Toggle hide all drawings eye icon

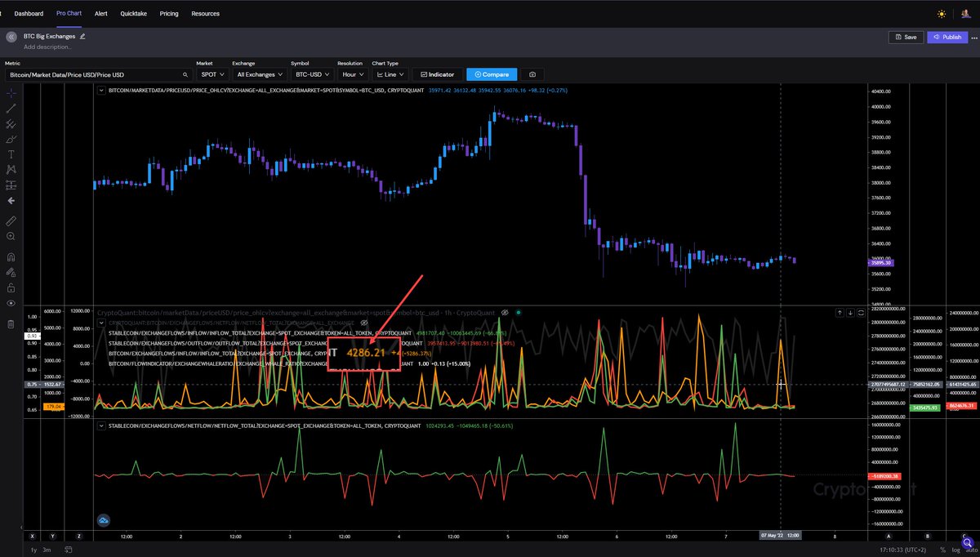click(11, 303)
